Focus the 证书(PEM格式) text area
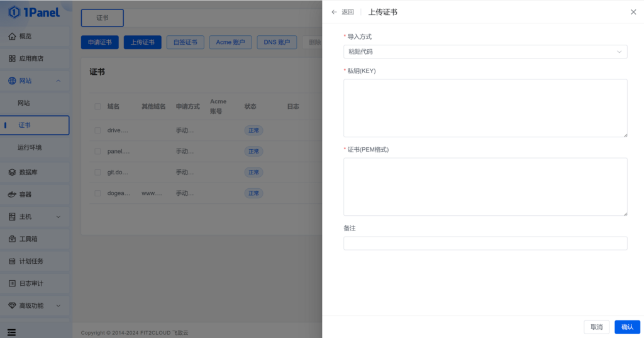 coord(485,187)
